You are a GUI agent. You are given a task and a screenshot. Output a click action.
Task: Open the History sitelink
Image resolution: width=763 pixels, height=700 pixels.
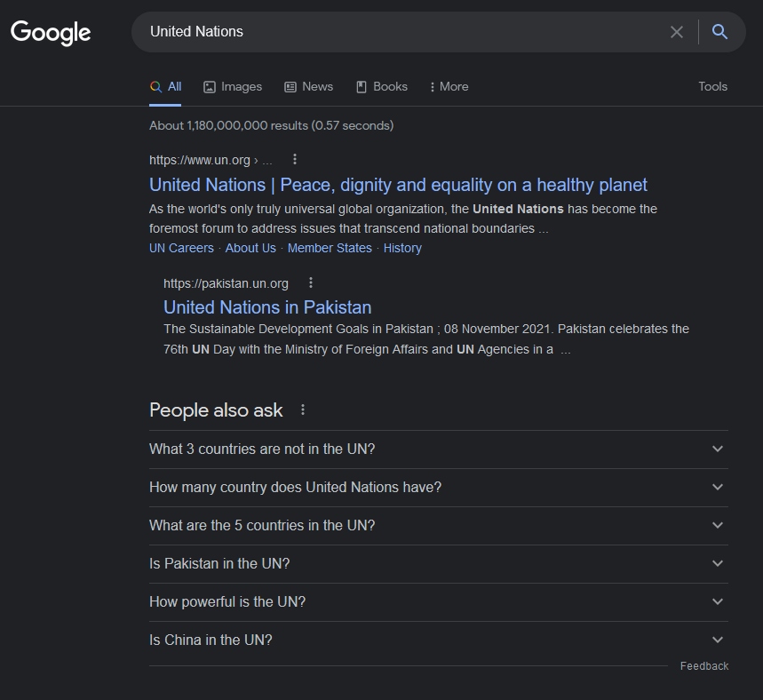pyautogui.click(x=402, y=248)
